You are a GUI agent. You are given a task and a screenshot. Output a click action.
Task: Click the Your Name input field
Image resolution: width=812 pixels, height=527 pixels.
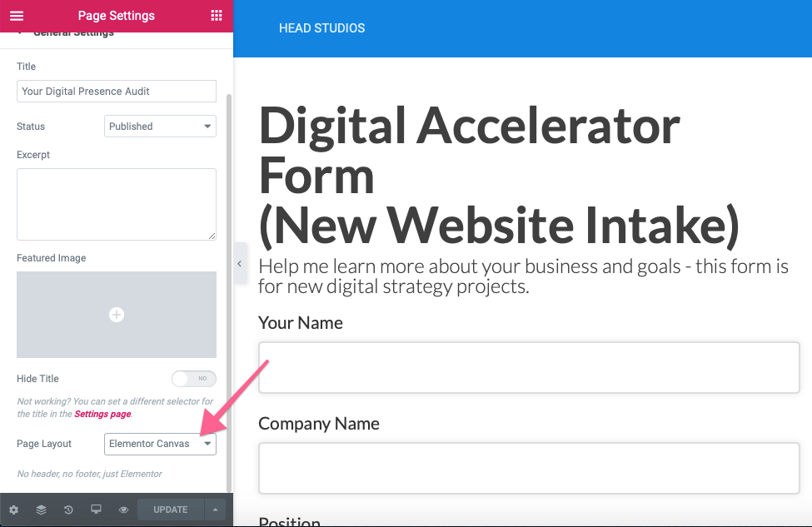click(529, 367)
